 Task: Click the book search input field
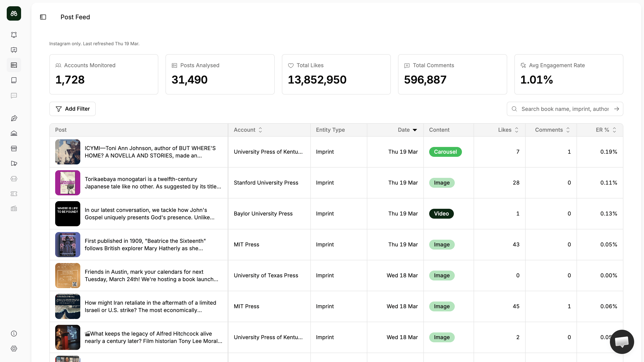click(x=564, y=109)
